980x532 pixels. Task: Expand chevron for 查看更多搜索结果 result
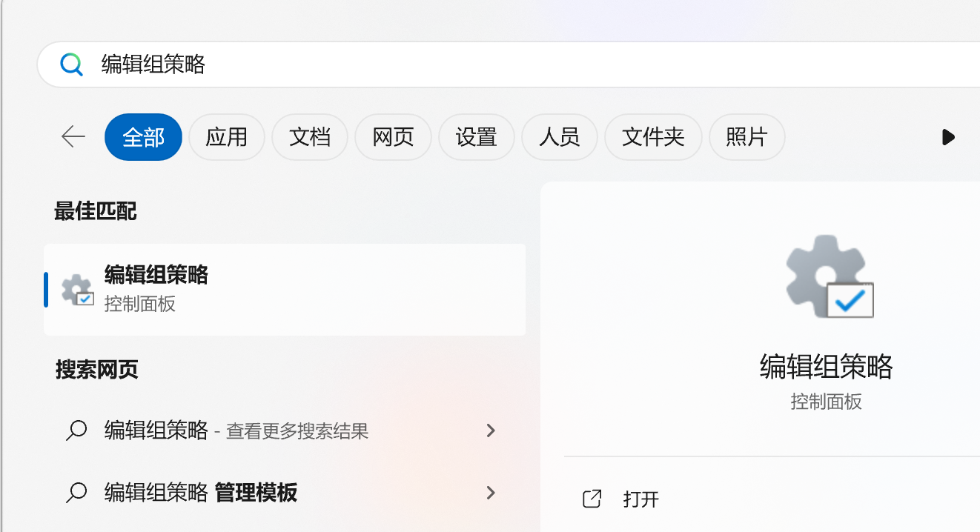coord(490,430)
